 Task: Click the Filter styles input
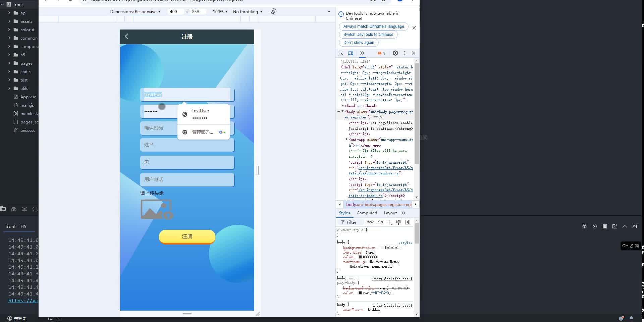pyautogui.click(x=351, y=222)
